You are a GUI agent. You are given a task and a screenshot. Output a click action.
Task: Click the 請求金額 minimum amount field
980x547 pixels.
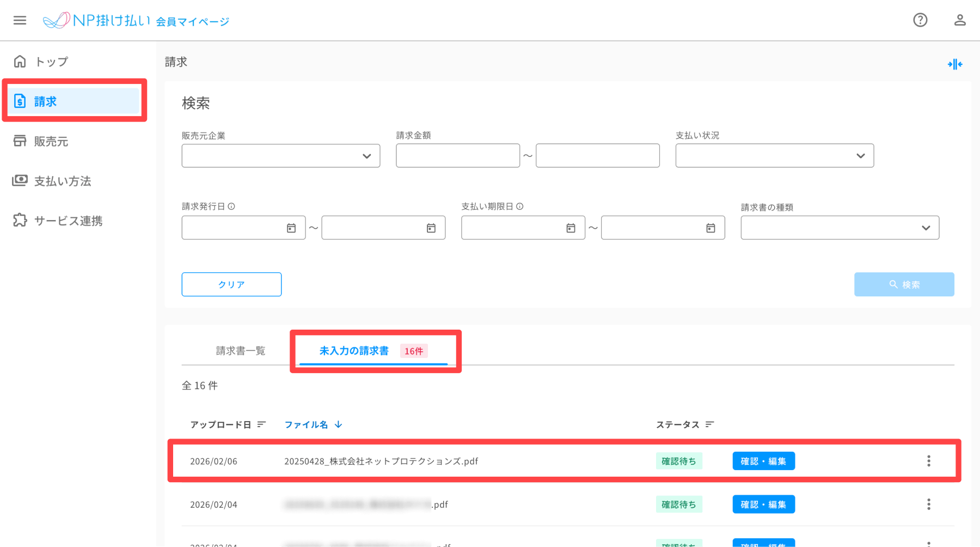pyautogui.click(x=457, y=156)
